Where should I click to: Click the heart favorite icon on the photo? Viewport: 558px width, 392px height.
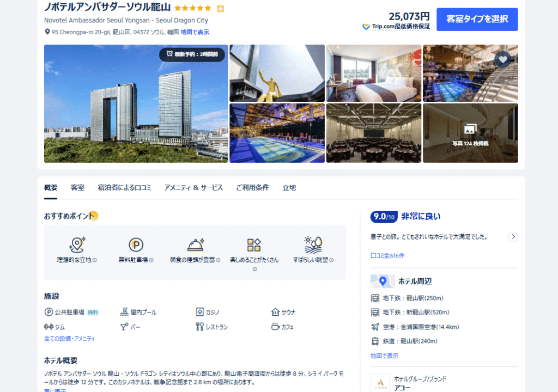[x=503, y=59]
